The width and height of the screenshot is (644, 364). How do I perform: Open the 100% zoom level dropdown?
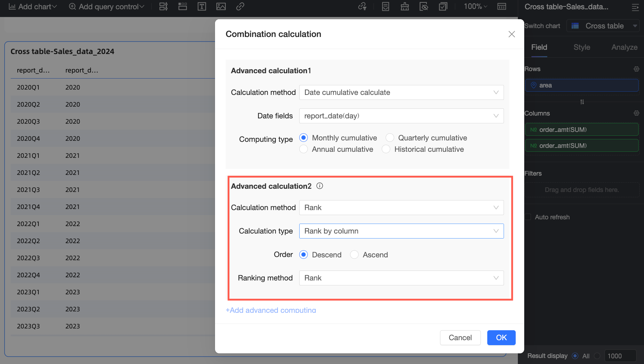pyautogui.click(x=476, y=6)
